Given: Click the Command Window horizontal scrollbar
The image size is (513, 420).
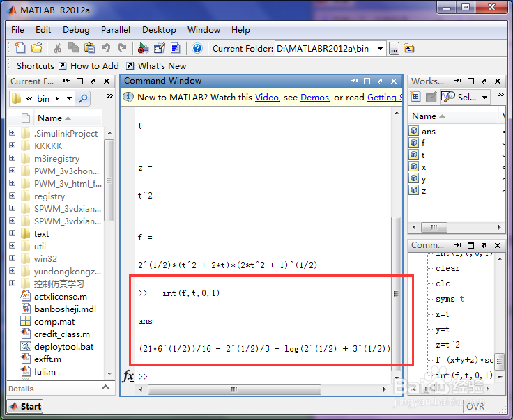Looking at the screenshot, I should pos(234,389).
